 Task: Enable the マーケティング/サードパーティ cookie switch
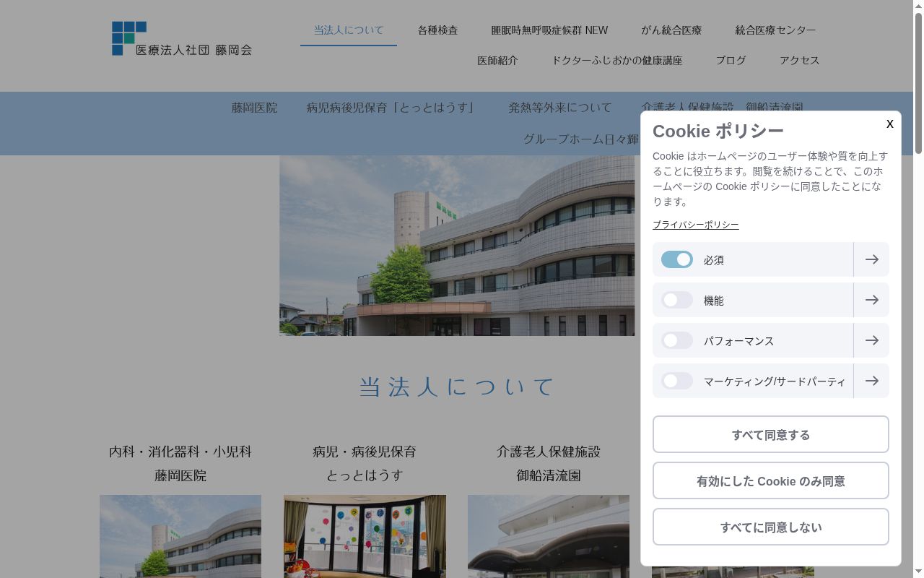677,381
